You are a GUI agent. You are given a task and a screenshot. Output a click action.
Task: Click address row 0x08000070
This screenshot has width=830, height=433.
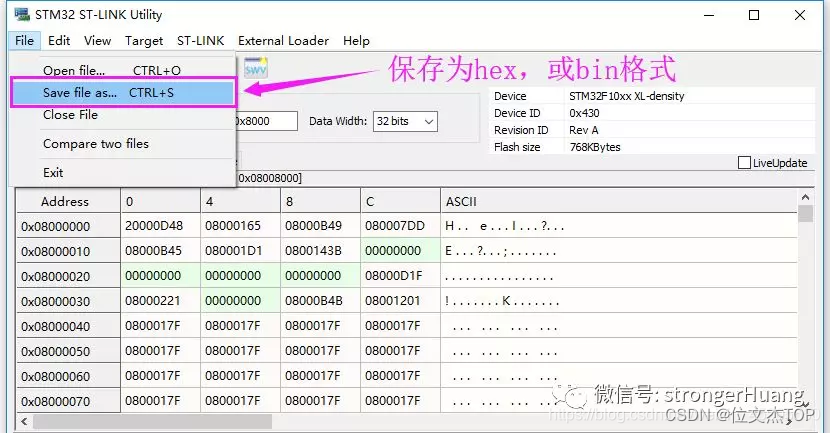pyautogui.click(x=68, y=401)
